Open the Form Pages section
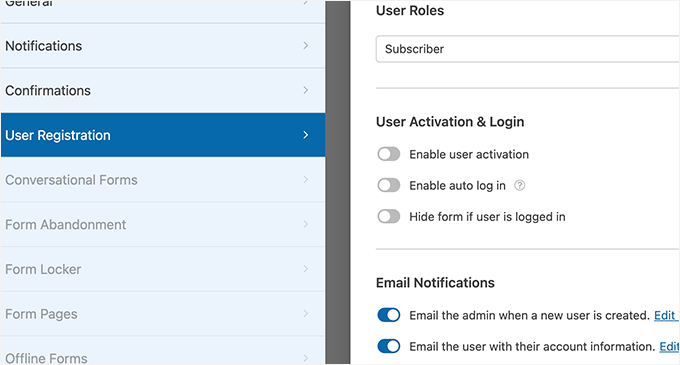 click(163, 313)
